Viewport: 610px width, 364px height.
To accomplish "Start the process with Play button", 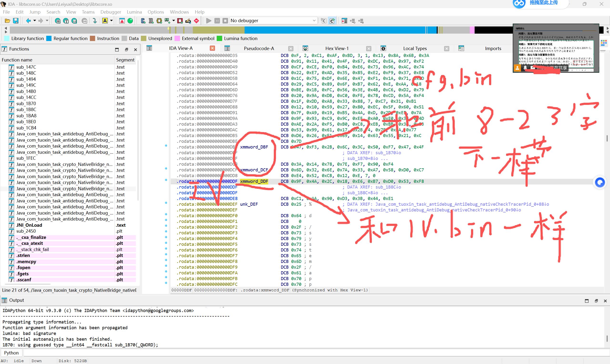I will (209, 21).
